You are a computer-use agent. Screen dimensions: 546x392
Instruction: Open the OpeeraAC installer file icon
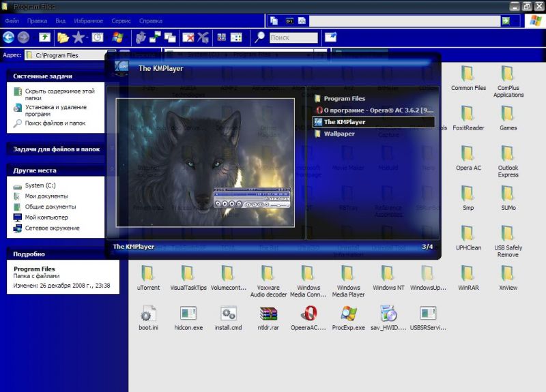point(308,314)
